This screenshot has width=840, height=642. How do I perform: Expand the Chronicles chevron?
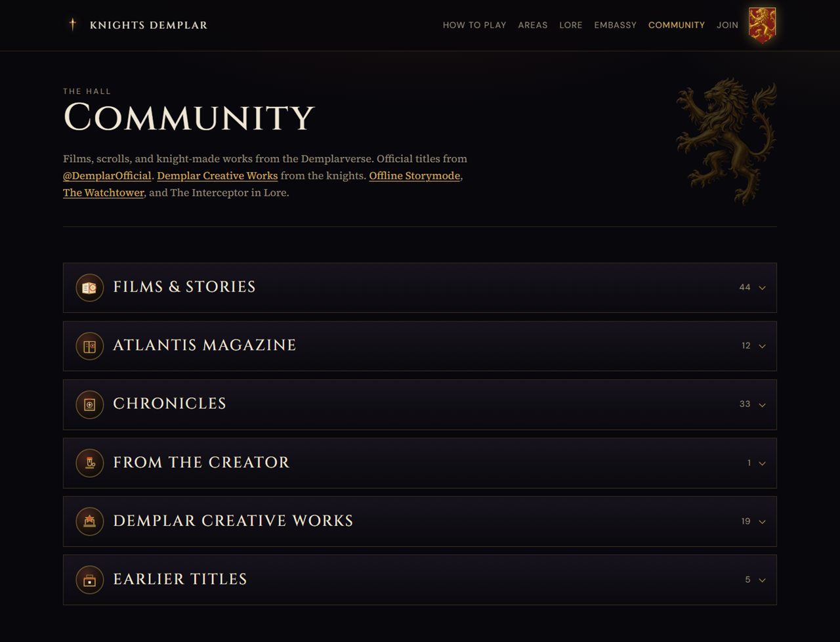762,404
